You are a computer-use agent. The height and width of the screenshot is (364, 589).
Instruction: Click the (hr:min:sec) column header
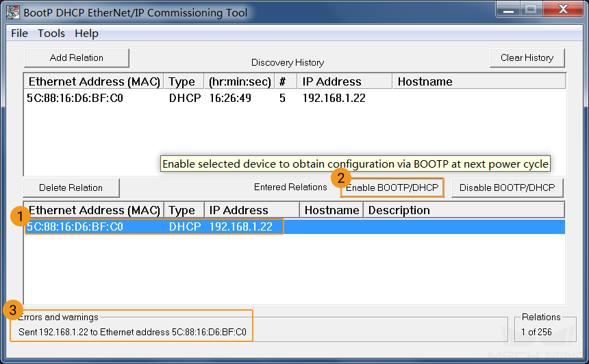(x=239, y=81)
